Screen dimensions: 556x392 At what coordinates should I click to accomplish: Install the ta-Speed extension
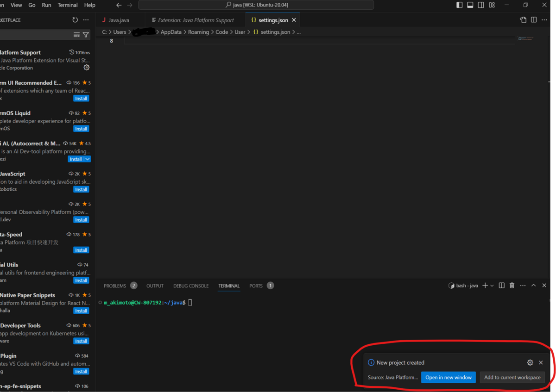coord(81,250)
